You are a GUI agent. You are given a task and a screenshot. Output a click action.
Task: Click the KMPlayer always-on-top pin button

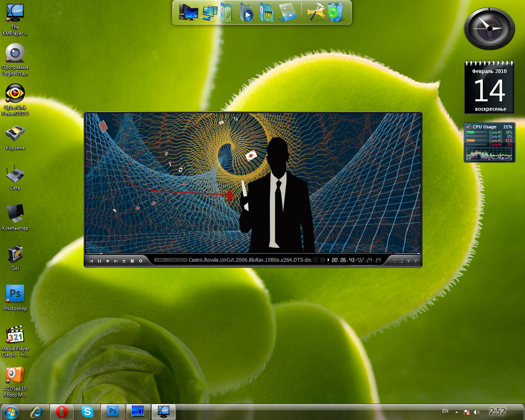coord(395,261)
